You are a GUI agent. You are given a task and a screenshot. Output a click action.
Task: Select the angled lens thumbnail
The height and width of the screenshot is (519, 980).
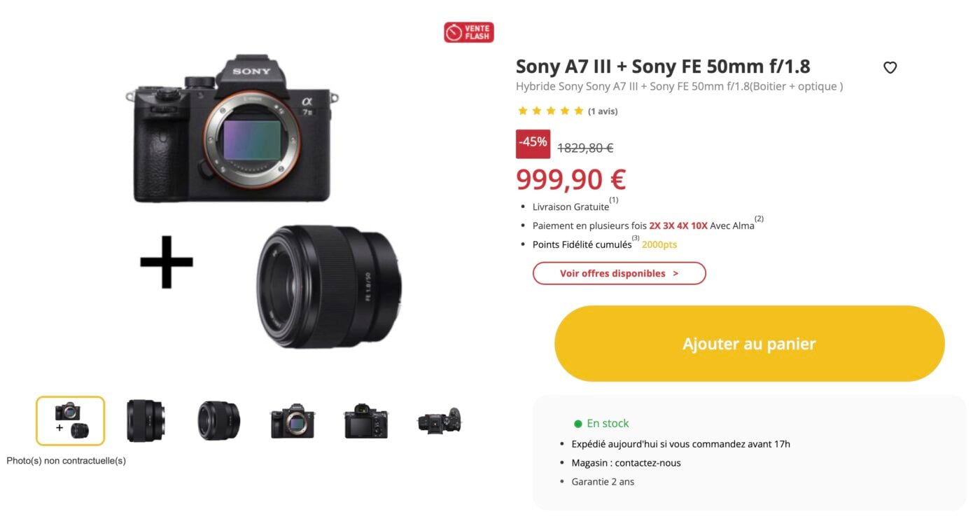tap(218, 421)
